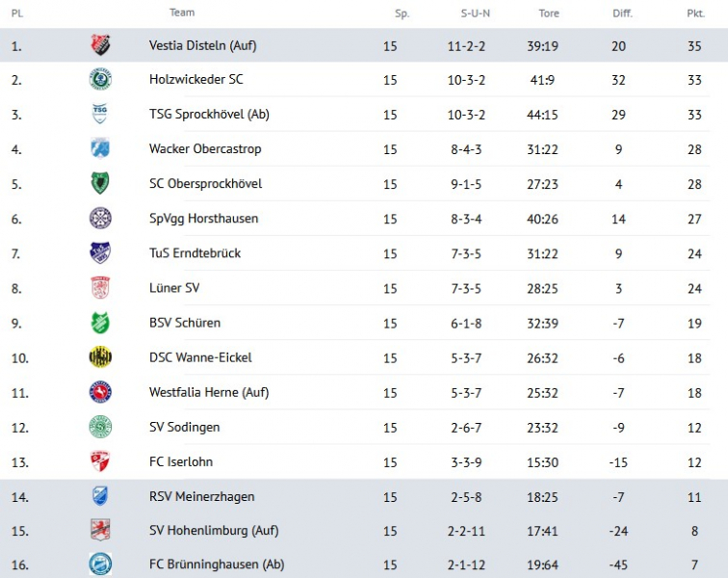Image resolution: width=728 pixels, height=578 pixels.
Task: Open the Westfalia Herne (Auf) team link
Action: point(209,392)
